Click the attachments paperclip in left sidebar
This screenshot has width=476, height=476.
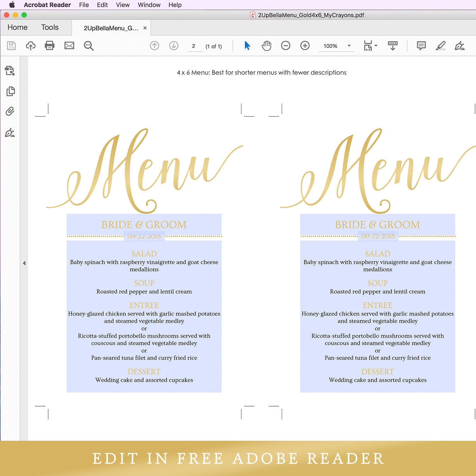(10, 111)
